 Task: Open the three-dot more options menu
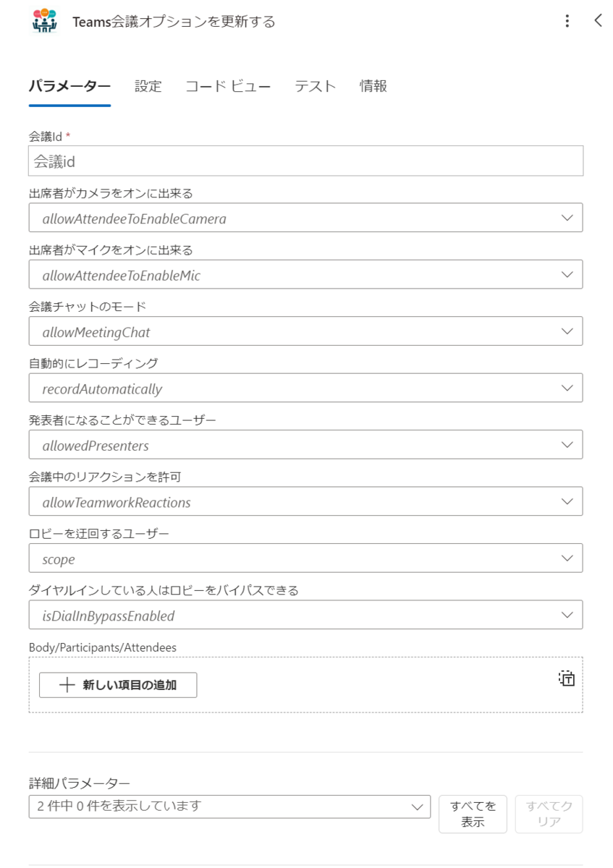pyautogui.click(x=567, y=21)
